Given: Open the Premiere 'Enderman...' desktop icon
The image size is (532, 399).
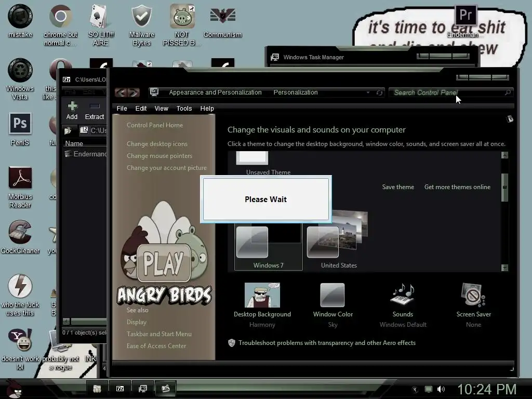Looking at the screenshot, I should pos(465,21).
